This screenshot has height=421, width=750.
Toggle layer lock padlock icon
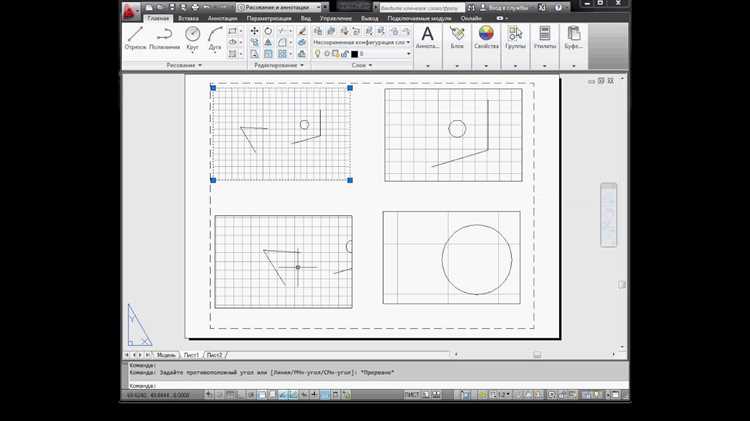point(345,54)
